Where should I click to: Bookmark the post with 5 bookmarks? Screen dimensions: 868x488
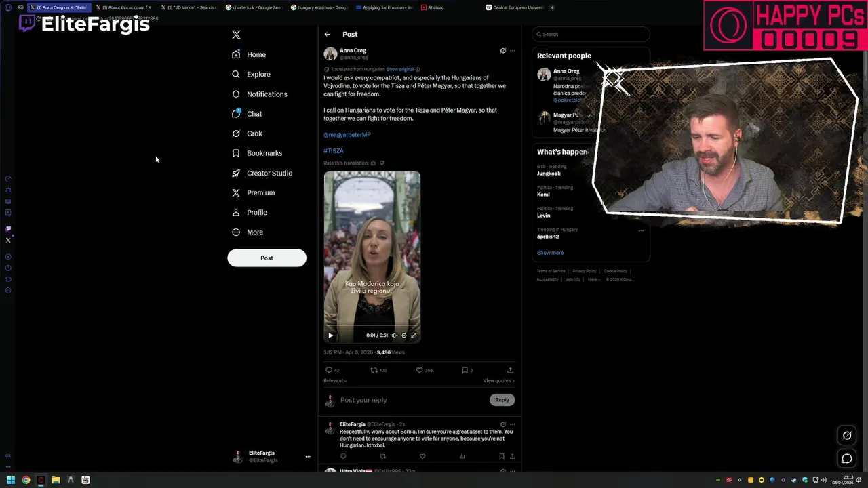coord(467,370)
